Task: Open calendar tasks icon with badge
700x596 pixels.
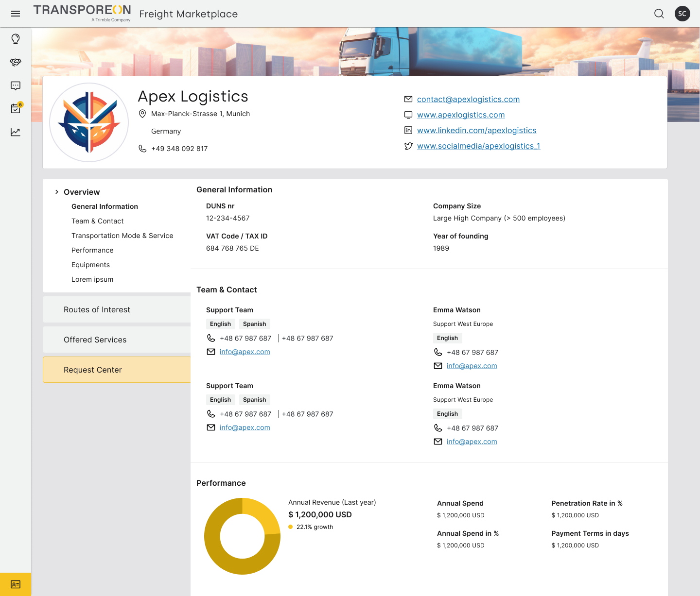Action: 16,108
